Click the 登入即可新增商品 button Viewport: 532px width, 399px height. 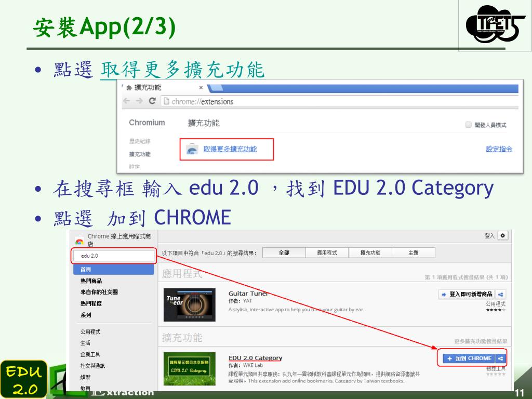[x=467, y=294]
